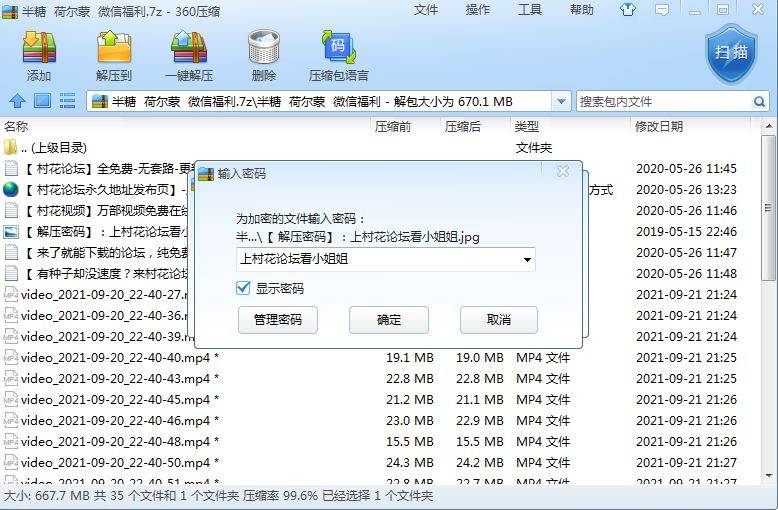Open the 压缩包语言 archive language tool
Viewport: 778px width, 510px height.
(x=338, y=50)
